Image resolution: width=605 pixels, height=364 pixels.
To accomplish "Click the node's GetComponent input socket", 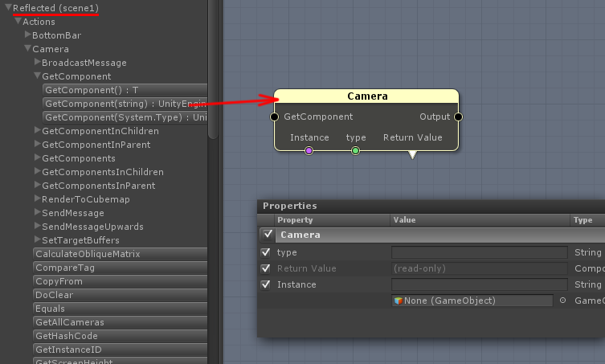I will (274, 117).
